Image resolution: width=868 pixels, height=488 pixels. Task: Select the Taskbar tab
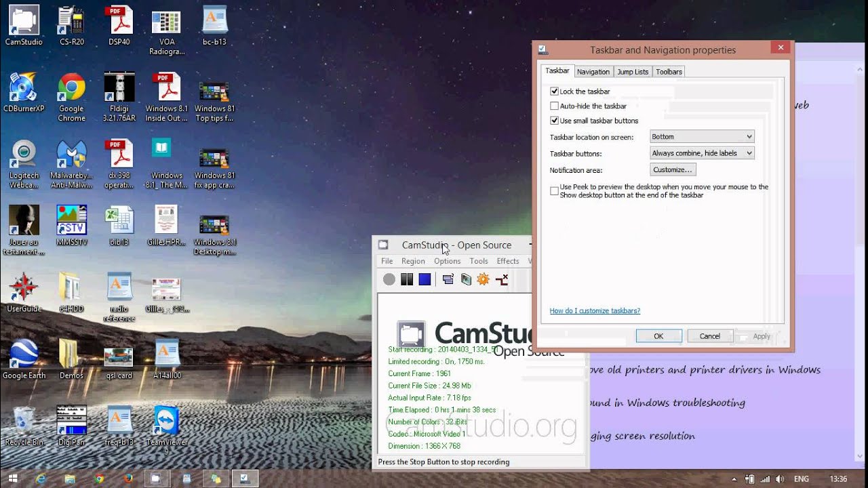tap(557, 70)
